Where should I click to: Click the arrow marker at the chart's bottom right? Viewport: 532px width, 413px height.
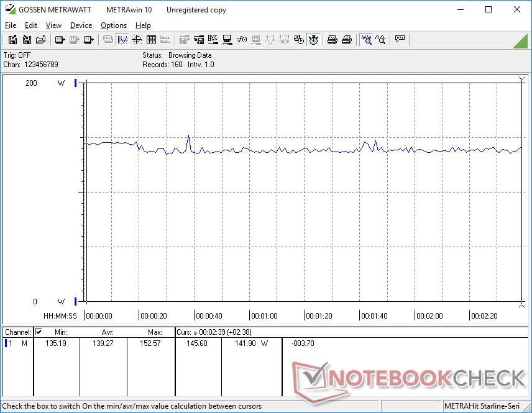click(522, 305)
